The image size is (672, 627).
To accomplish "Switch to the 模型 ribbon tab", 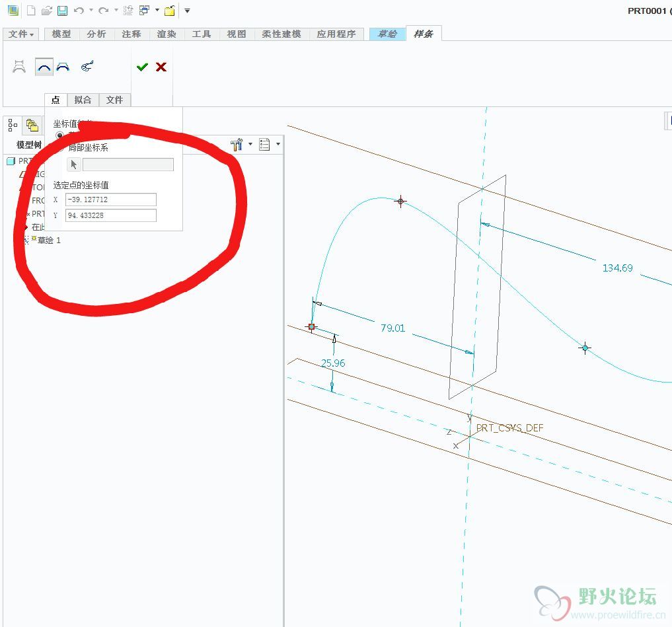I will point(61,34).
